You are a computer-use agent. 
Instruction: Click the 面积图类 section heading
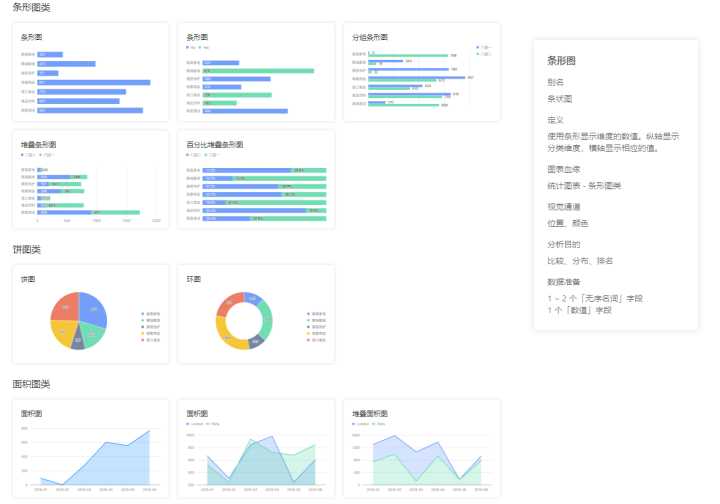31,384
